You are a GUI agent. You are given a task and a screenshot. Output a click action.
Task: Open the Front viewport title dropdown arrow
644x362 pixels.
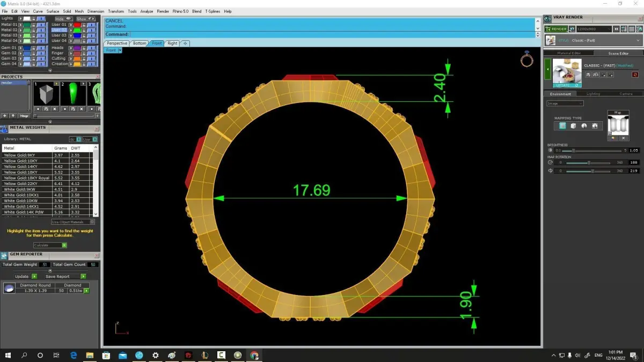120,50
